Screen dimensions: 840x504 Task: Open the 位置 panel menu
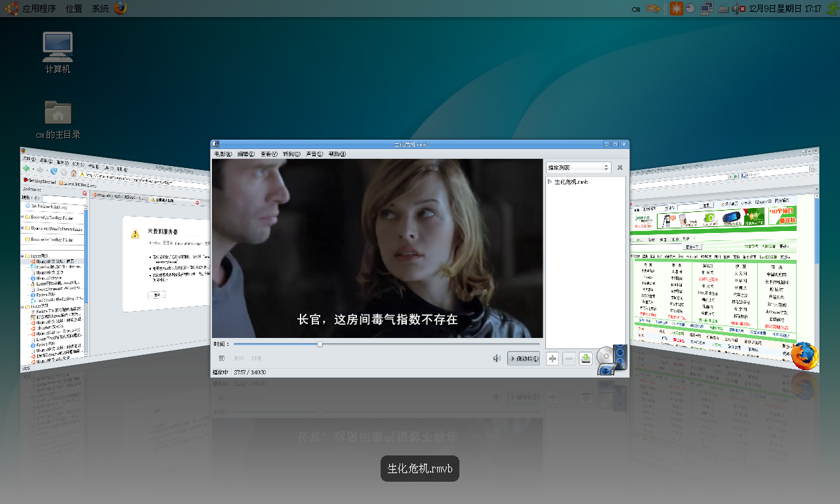[x=74, y=9]
